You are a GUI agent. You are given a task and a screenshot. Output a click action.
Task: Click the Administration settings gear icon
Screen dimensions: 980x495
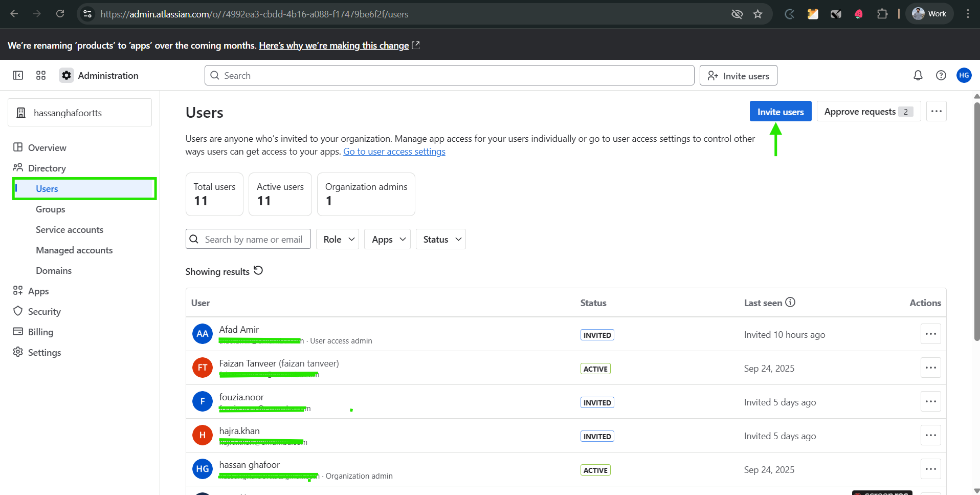[x=66, y=75]
